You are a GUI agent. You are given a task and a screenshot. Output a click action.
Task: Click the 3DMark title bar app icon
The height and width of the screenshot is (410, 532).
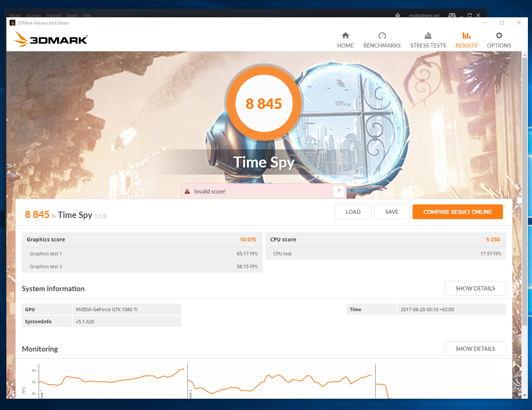pos(12,23)
